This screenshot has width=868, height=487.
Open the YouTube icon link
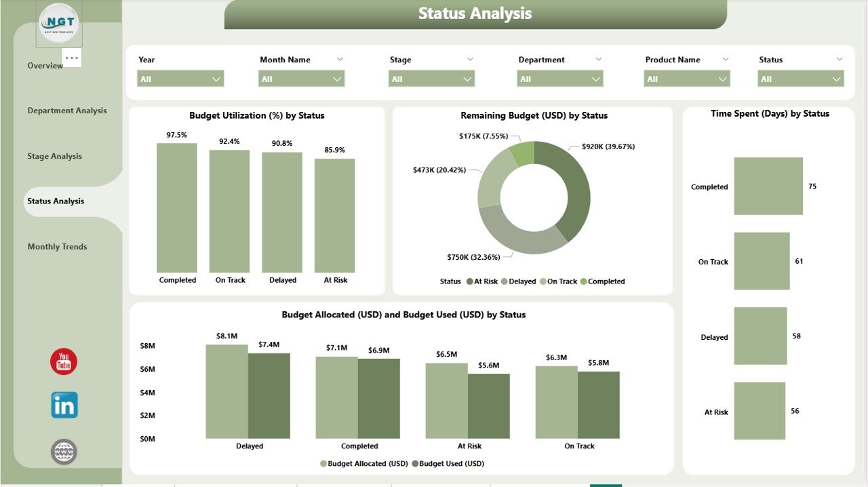coord(64,361)
